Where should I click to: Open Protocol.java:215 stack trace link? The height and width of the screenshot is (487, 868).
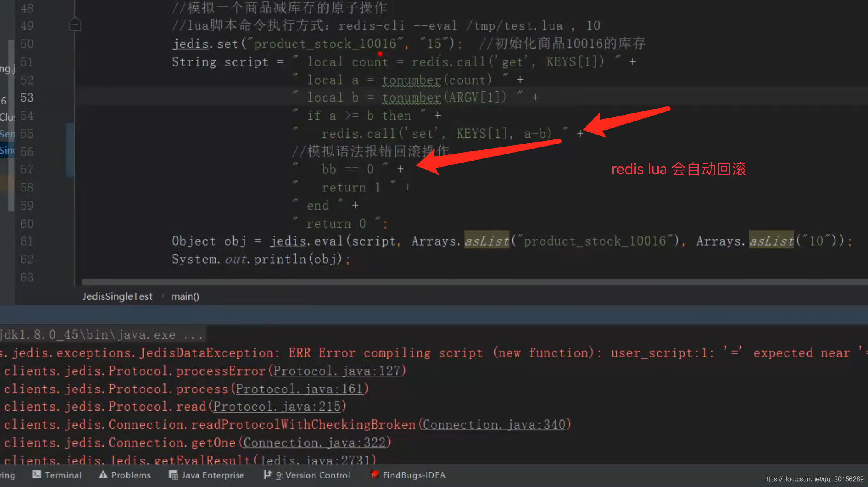coord(277,407)
